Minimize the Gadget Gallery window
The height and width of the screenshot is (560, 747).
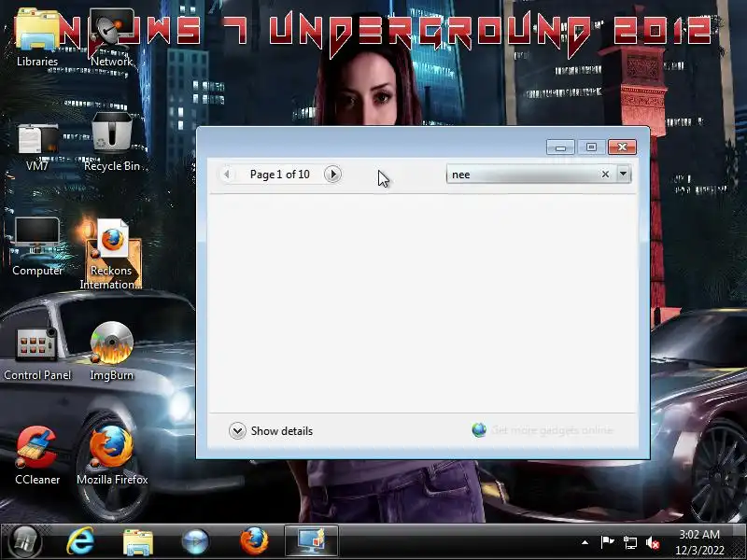tap(560, 147)
